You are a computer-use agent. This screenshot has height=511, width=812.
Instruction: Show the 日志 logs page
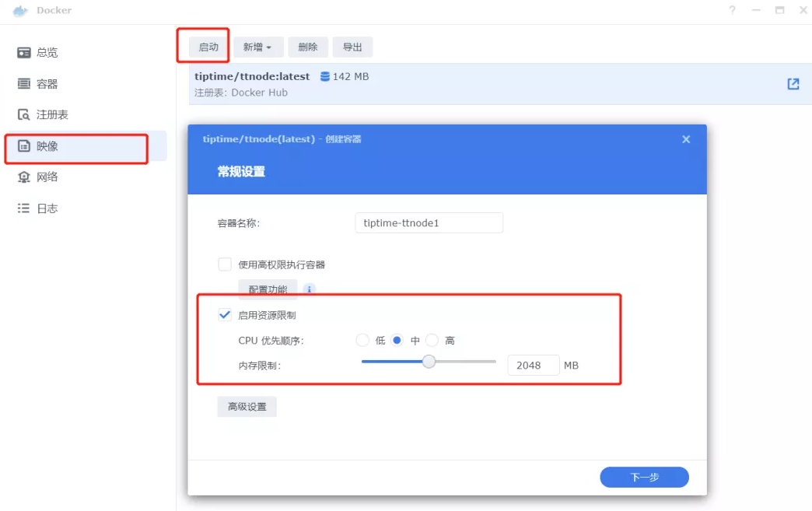coord(47,208)
